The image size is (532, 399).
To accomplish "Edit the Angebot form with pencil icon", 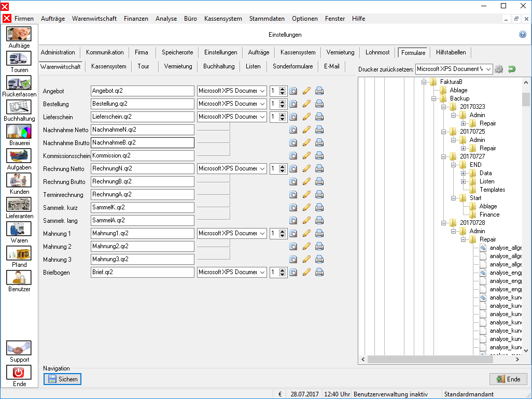I will coord(306,91).
